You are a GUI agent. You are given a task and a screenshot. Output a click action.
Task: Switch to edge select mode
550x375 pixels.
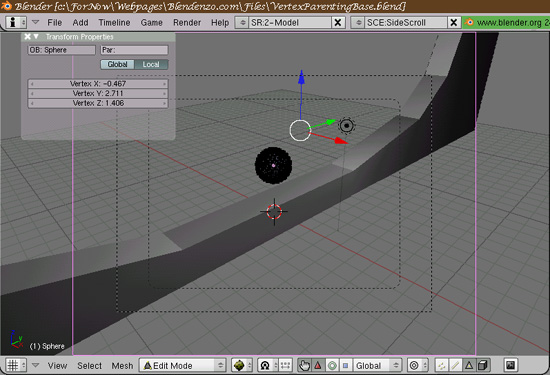[x=455, y=366]
